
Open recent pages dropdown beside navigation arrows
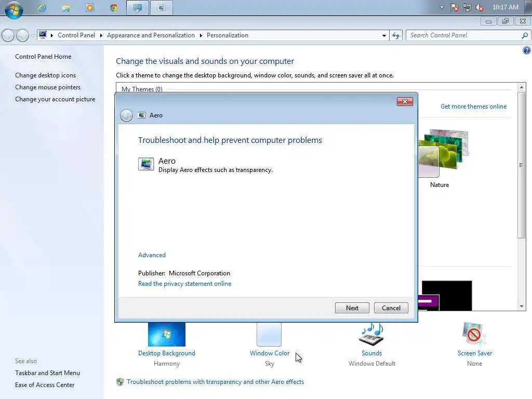coord(33,35)
